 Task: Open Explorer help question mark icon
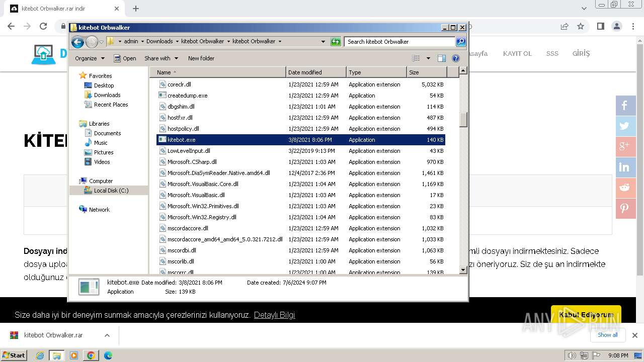pyautogui.click(x=456, y=58)
